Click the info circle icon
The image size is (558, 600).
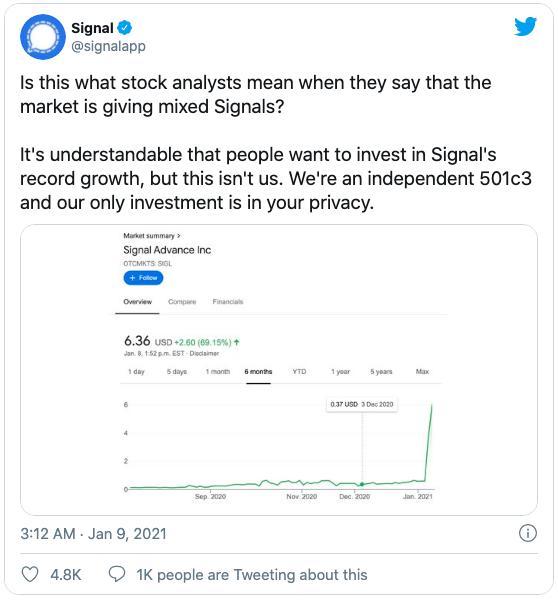(528, 533)
